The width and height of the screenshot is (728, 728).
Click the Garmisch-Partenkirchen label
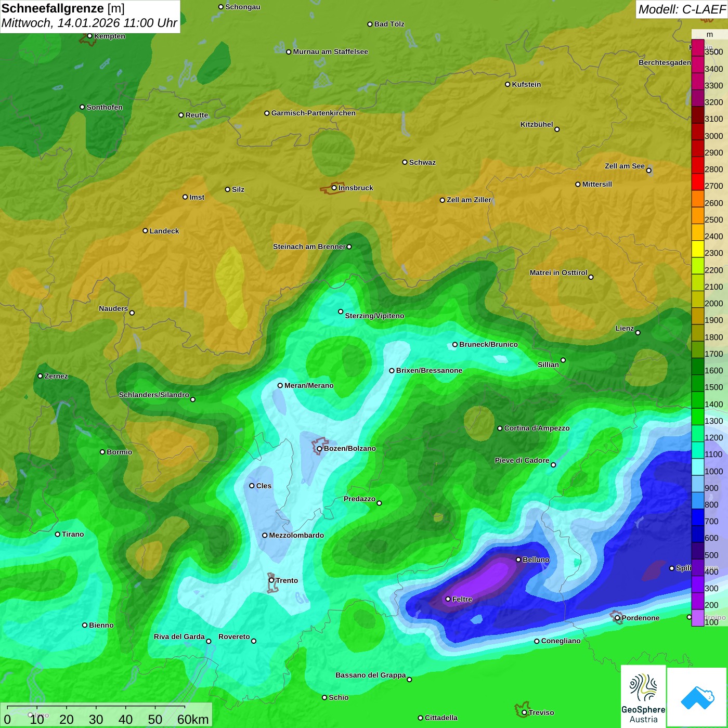(314, 113)
